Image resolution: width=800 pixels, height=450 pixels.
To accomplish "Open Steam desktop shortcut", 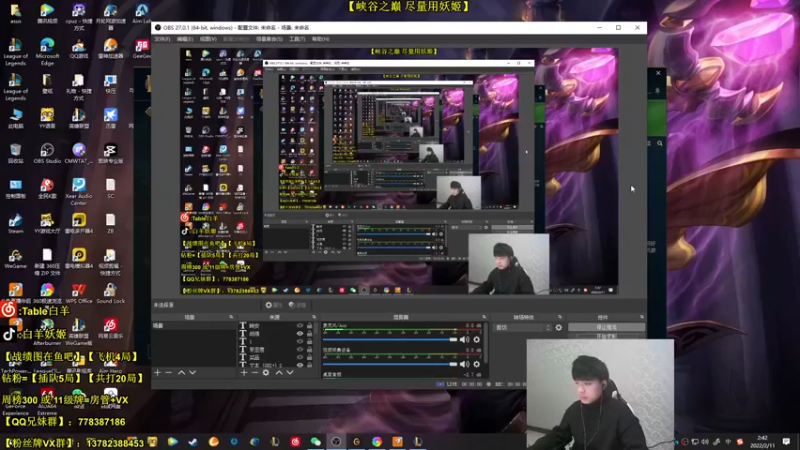I will click(15, 223).
